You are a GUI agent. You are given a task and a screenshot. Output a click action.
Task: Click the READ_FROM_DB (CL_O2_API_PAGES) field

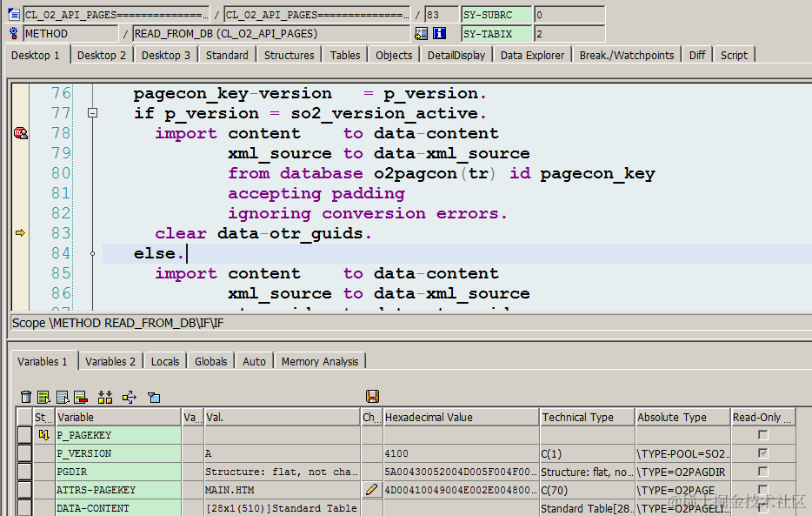(x=271, y=34)
